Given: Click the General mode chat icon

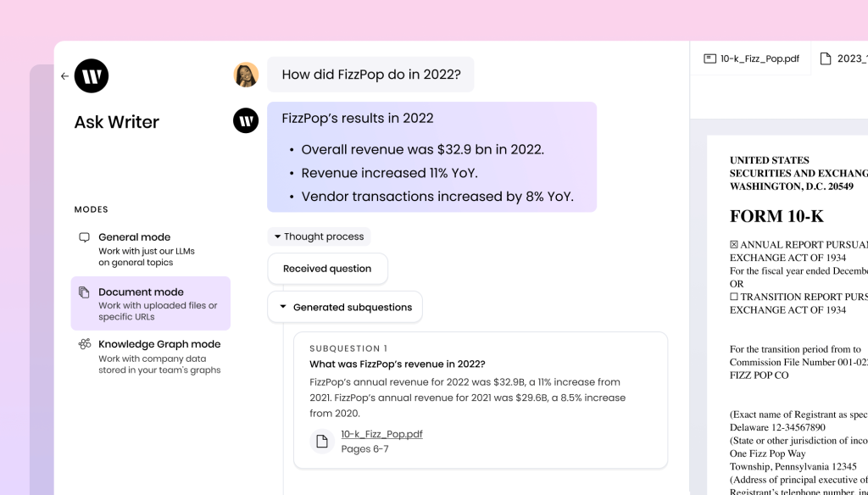Looking at the screenshot, I should point(84,238).
